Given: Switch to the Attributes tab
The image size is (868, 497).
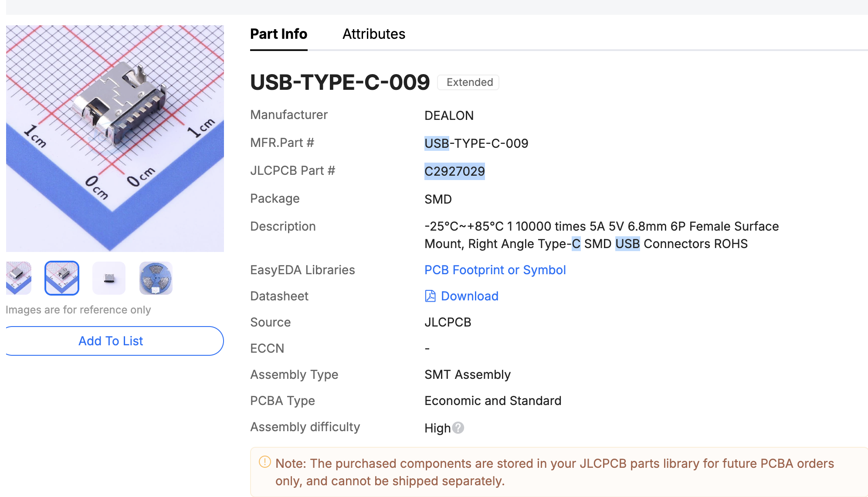Looking at the screenshot, I should [374, 34].
